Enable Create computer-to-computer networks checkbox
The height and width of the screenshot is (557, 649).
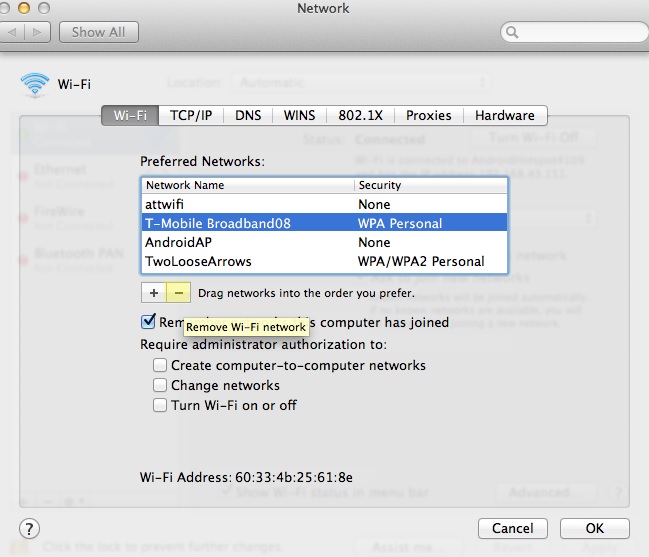tap(160, 365)
